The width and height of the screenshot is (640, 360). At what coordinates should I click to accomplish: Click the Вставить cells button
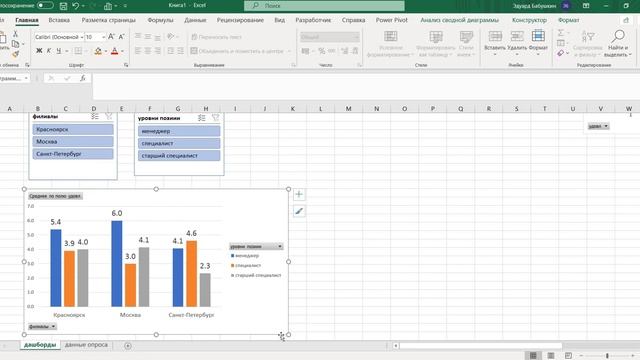pyautogui.click(x=495, y=43)
